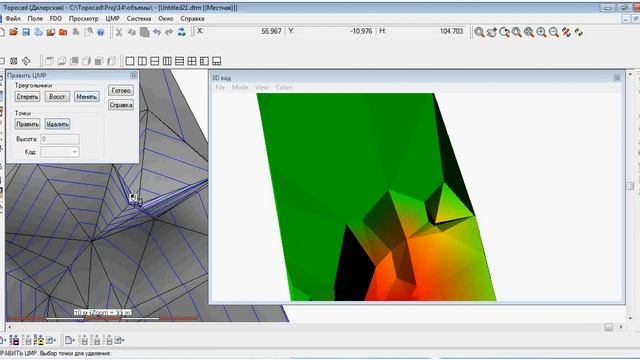Click the Paste clipboard icon
640x360 pixels.
[144, 32]
